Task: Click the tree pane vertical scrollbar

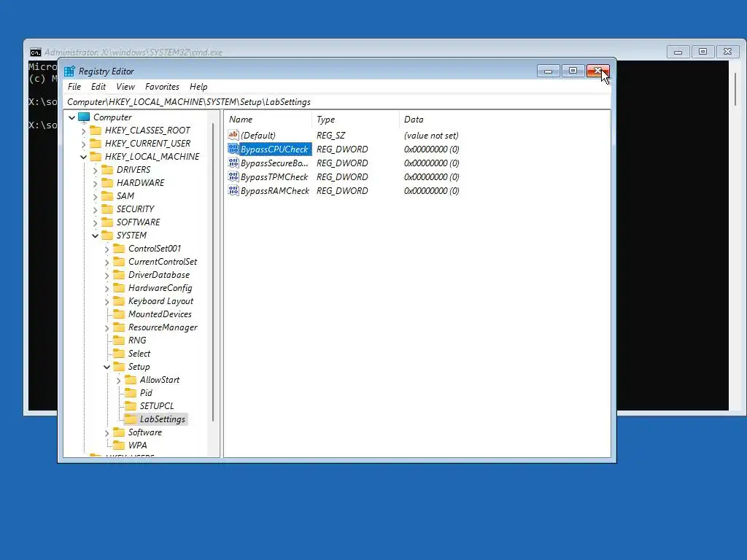Action: click(x=213, y=271)
